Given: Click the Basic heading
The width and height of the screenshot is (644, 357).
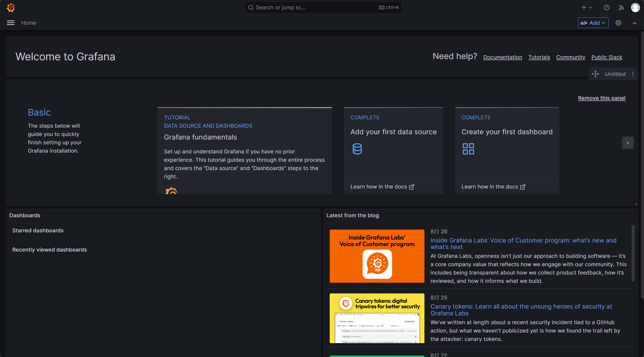Looking at the screenshot, I should click(39, 113).
